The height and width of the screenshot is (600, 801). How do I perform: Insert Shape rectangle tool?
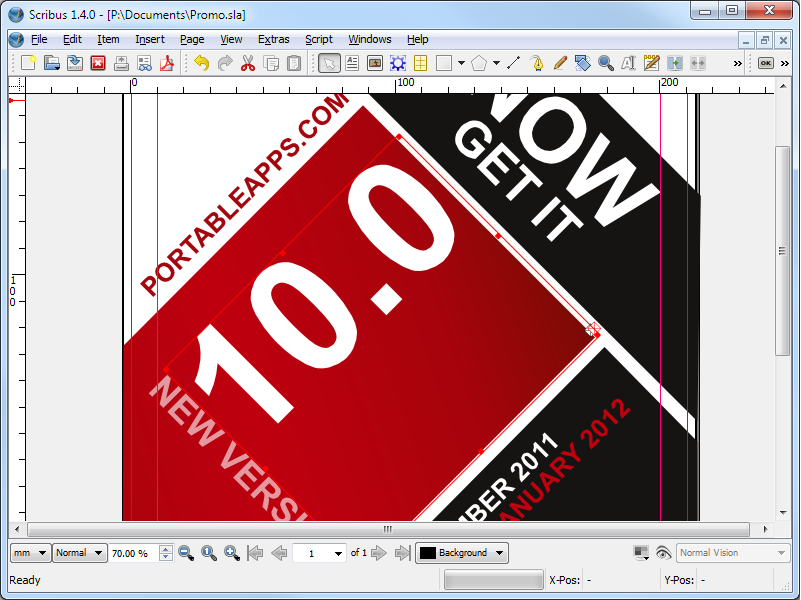443,63
